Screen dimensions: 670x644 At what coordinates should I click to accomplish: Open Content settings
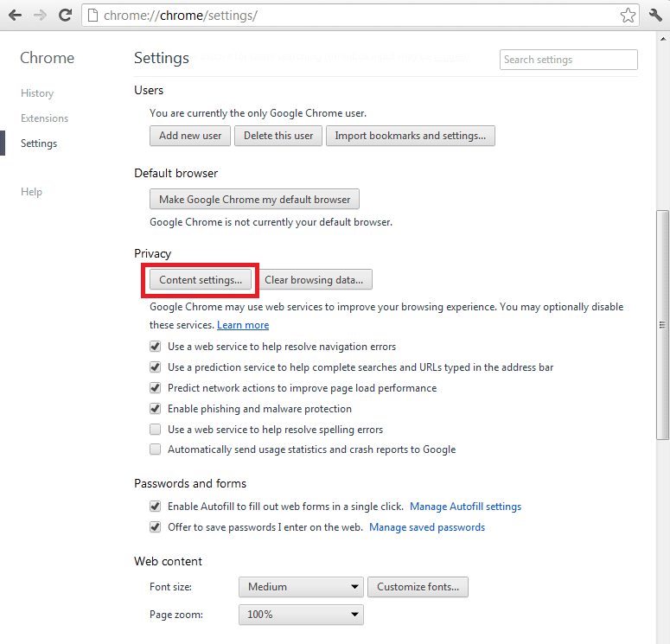click(x=201, y=280)
